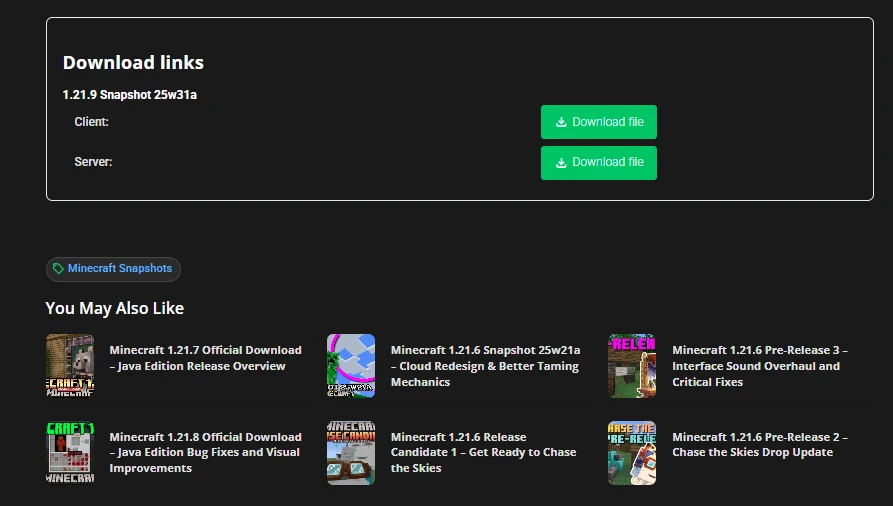The height and width of the screenshot is (506, 893).
Task: Open the 1.21.8 Official Download thumbnail
Action: click(x=70, y=453)
